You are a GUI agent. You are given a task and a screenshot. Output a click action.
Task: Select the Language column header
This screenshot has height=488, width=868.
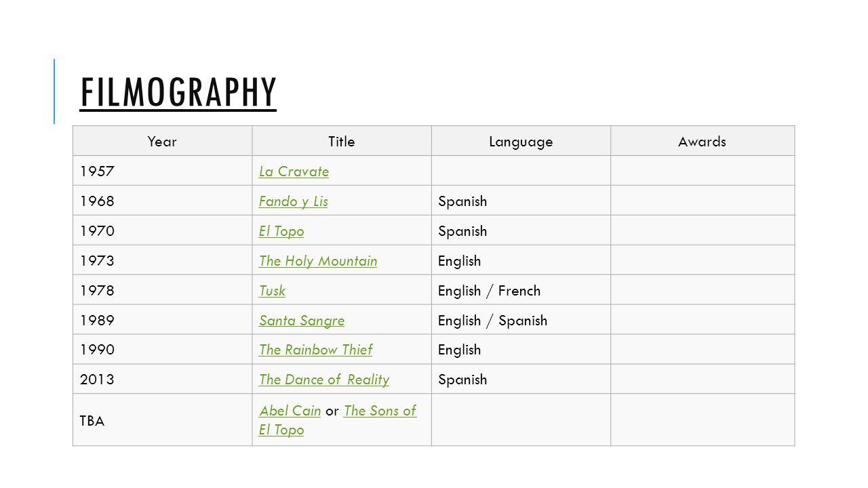[x=521, y=142]
